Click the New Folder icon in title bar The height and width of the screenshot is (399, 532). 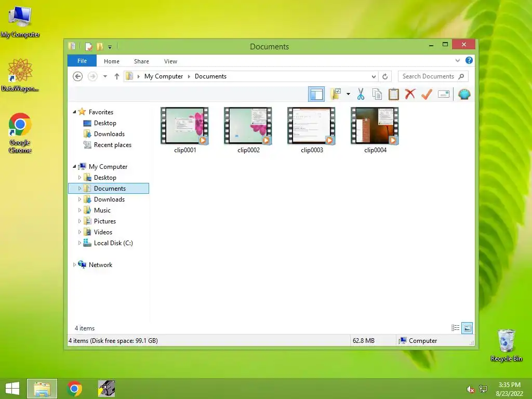coord(100,46)
